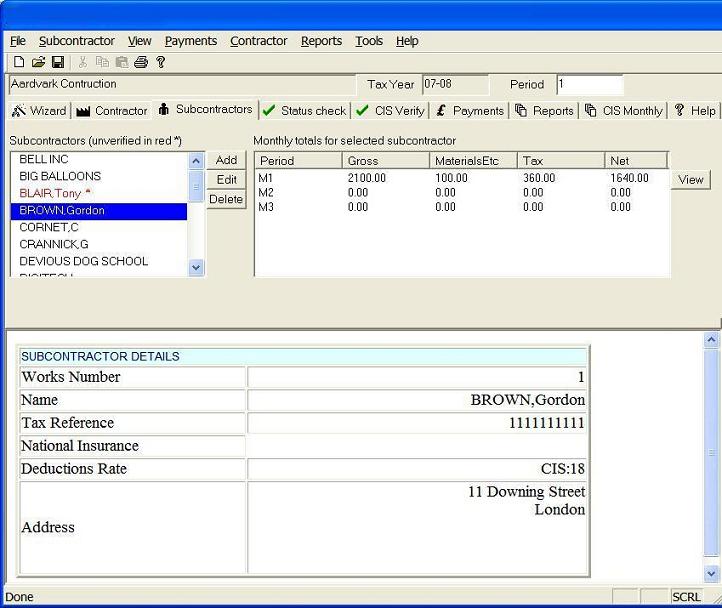The width and height of the screenshot is (722, 608).
Task: Select the M1 period row
Action: coord(462,178)
